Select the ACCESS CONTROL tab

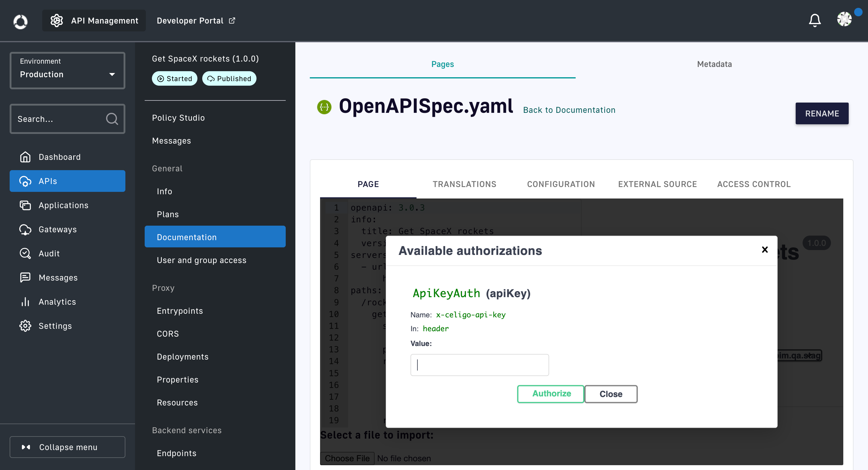[754, 184]
